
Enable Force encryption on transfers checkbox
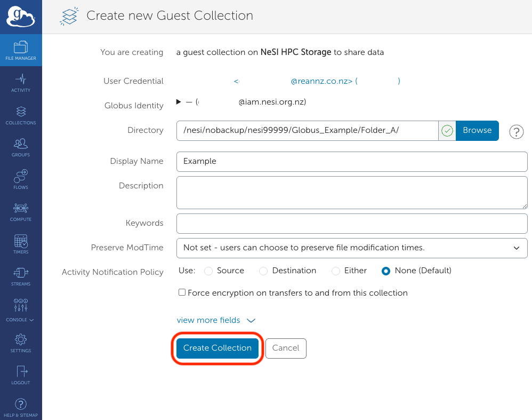(x=182, y=292)
